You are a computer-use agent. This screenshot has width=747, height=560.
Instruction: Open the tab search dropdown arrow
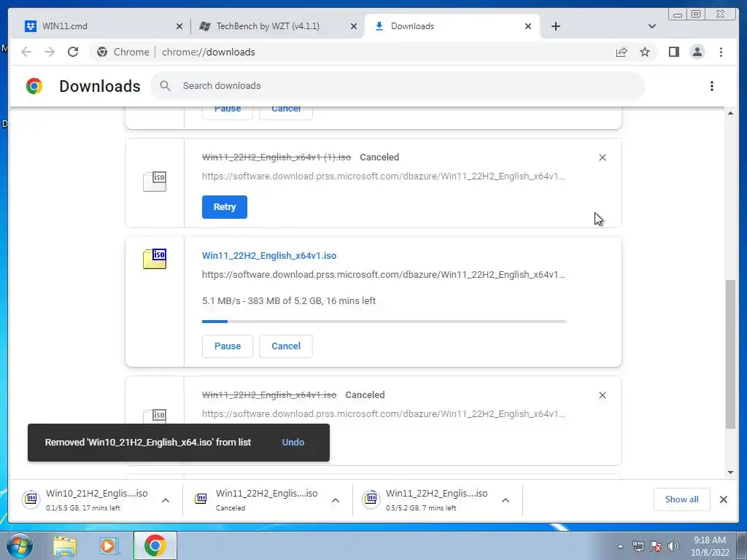[652, 26]
